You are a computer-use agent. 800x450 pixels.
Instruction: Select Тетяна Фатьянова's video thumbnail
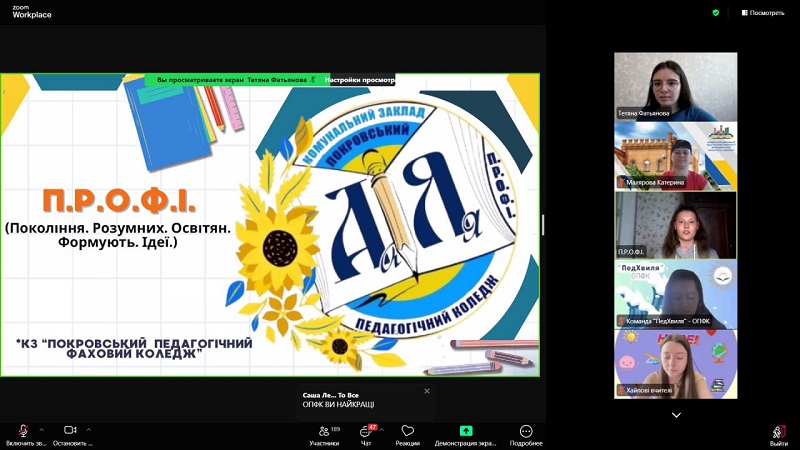click(675, 86)
